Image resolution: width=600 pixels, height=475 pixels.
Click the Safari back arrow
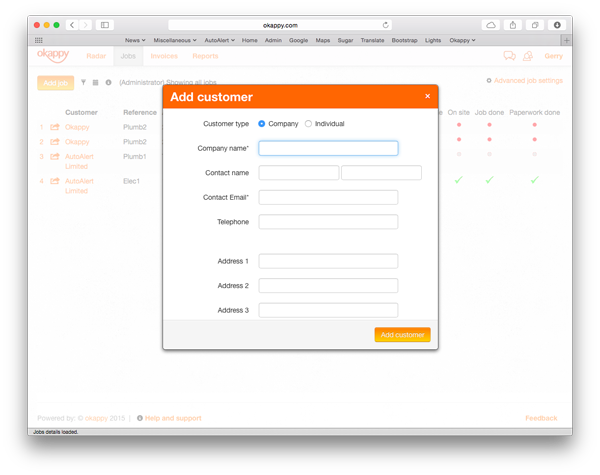click(72, 25)
